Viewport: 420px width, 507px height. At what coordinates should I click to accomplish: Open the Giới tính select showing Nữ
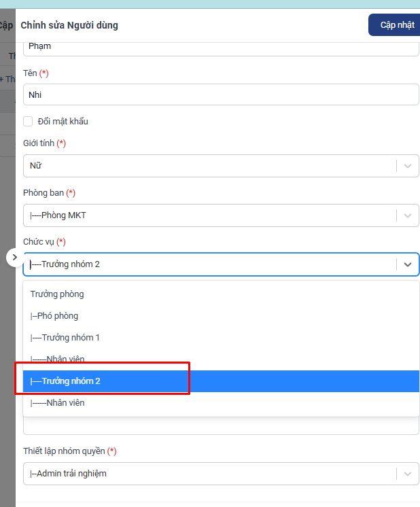[x=221, y=166]
